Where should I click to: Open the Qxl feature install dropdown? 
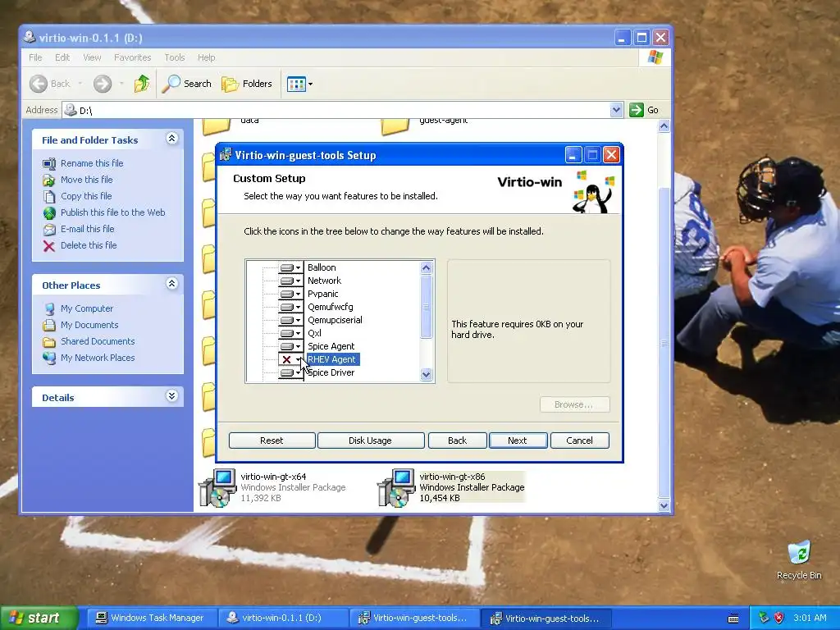pos(290,333)
